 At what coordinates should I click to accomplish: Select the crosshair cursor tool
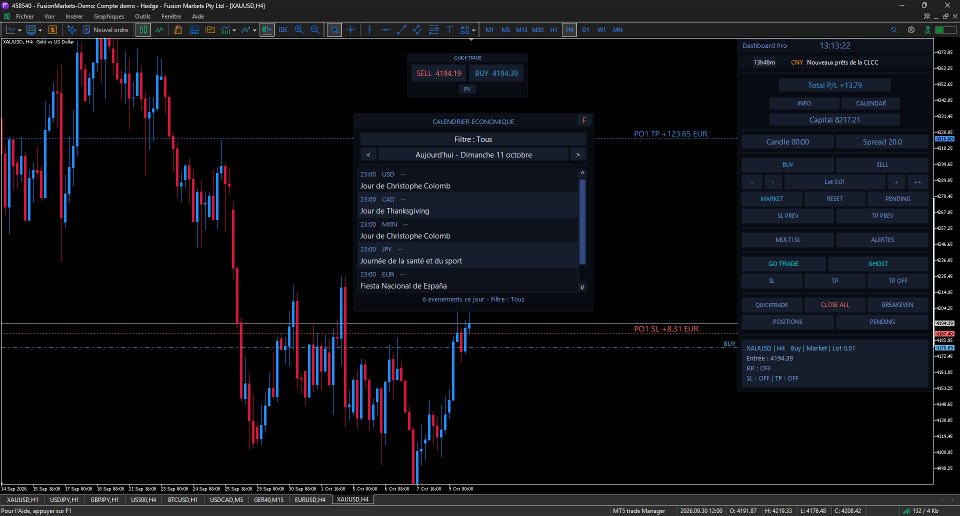(x=350, y=29)
